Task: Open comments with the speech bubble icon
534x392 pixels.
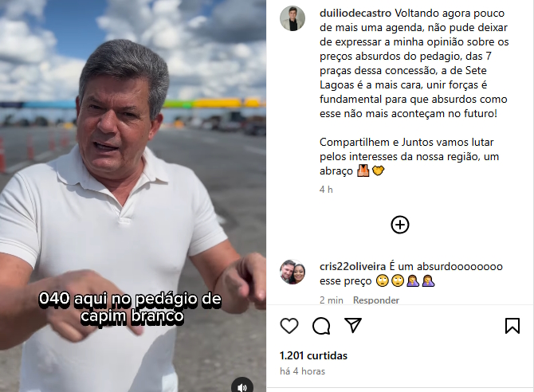Action: pos(321,326)
